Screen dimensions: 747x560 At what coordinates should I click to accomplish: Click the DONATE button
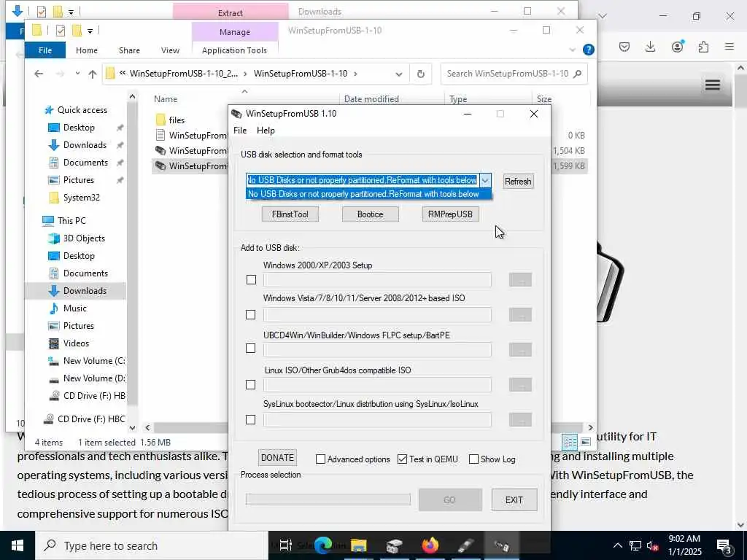click(x=277, y=458)
